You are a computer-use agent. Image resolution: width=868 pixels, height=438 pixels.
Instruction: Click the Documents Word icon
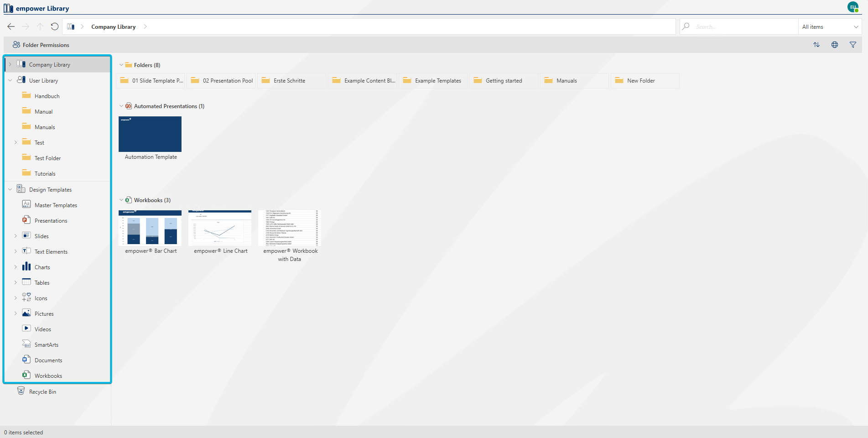click(x=26, y=360)
